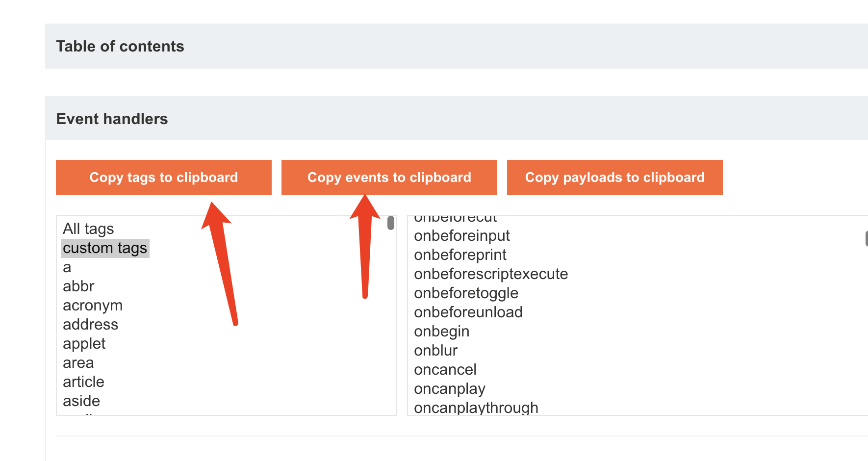Screen dimensions: 868x461
Task: Expand the Table of contents section
Action: [120, 46]
